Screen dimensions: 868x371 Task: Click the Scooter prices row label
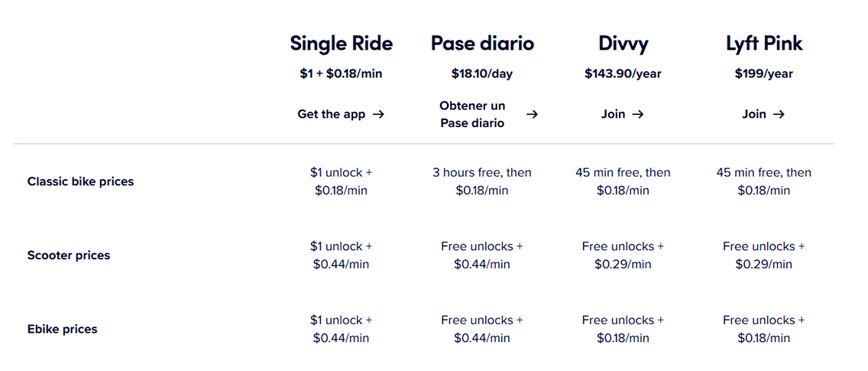pos(69,255)
